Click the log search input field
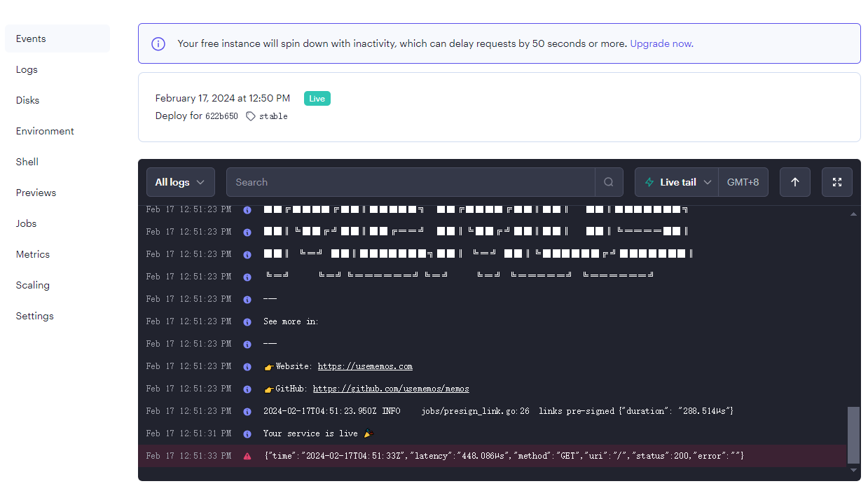The image size is (868, 486). pyautogui.click(x=410, y=182)
